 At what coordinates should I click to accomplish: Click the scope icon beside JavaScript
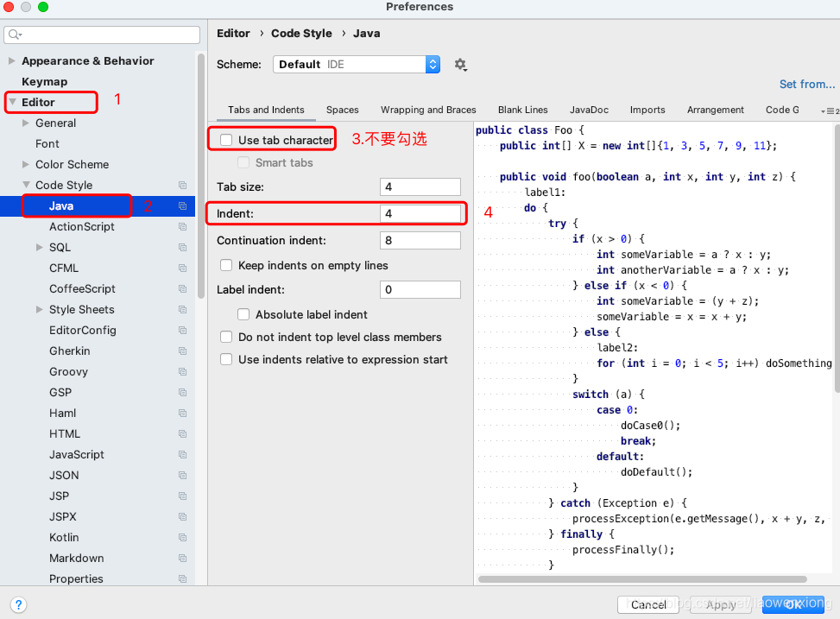click(x=183, y=454)
